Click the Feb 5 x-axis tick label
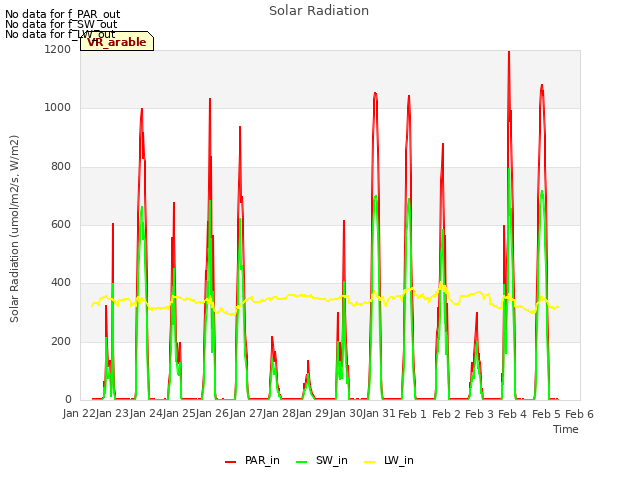 546,414
